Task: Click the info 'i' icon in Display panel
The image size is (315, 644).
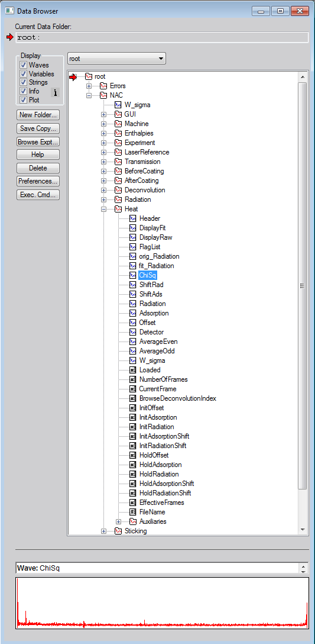Action: click(x=56, y=93)
